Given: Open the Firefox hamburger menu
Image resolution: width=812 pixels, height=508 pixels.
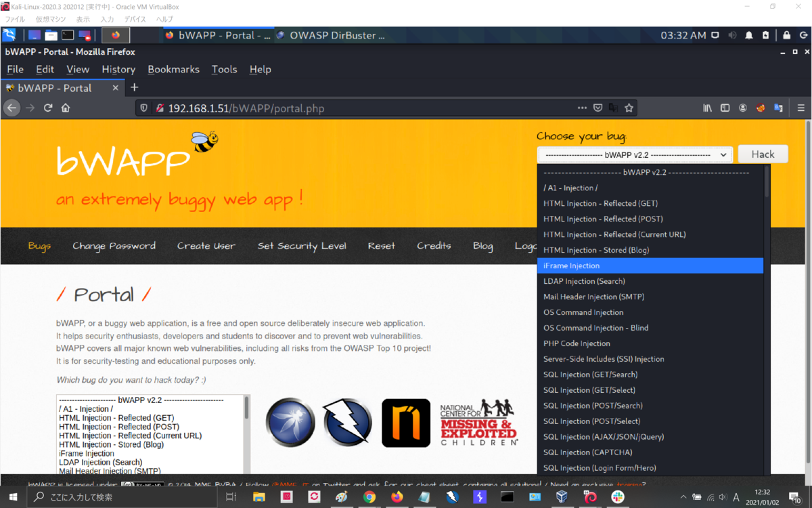Looking at the screenshot, I should (800, 108).
